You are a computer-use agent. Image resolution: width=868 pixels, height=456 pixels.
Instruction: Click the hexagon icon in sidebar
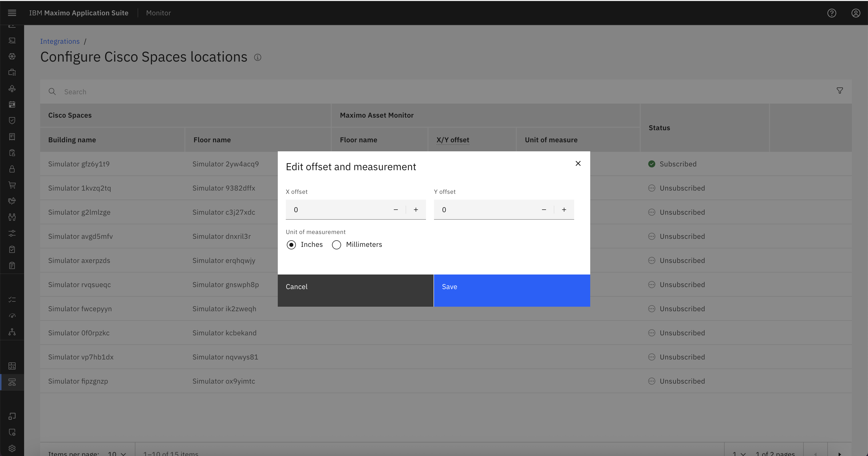(12, 56)
